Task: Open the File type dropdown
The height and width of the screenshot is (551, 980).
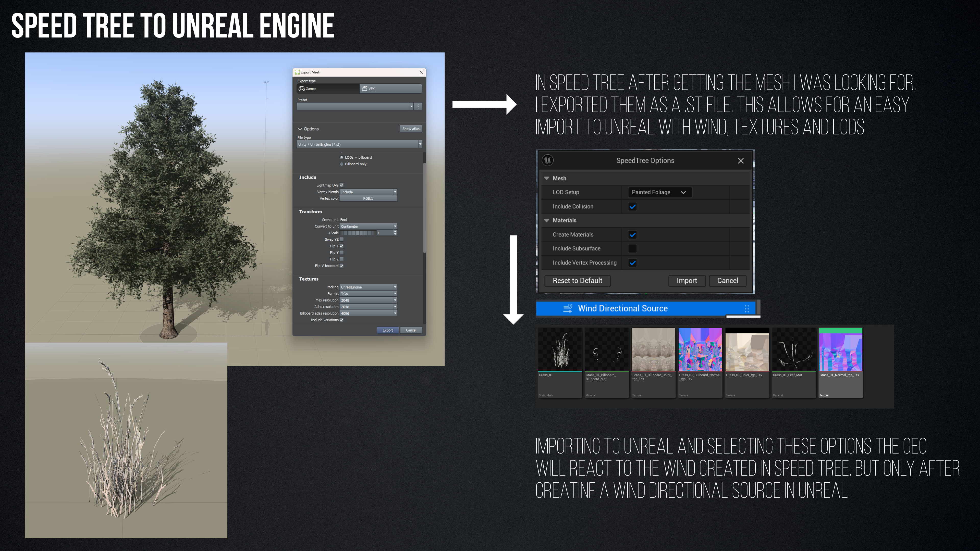Action: (x=359, y=144)
